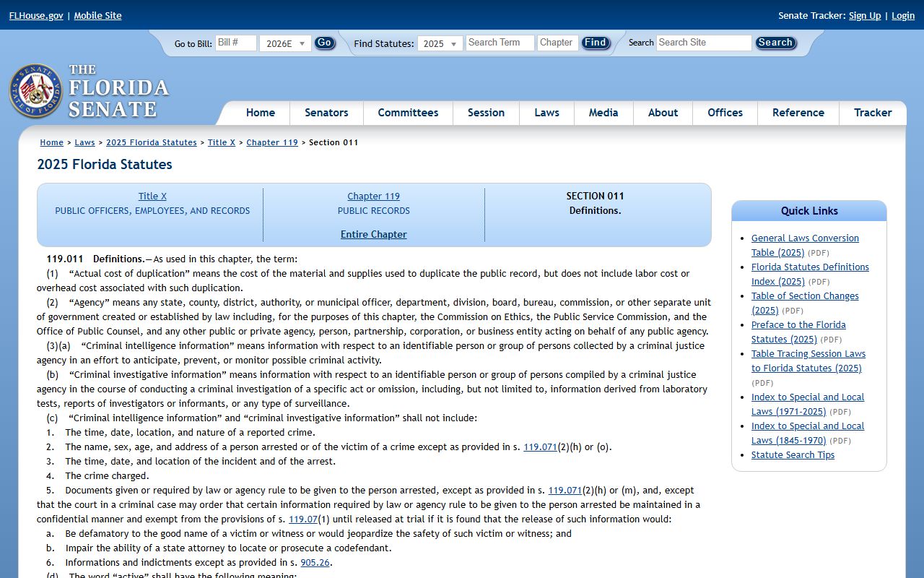Focus the Bill # input field
Viewport: 924px width, 578px height.
coord(236,43)
